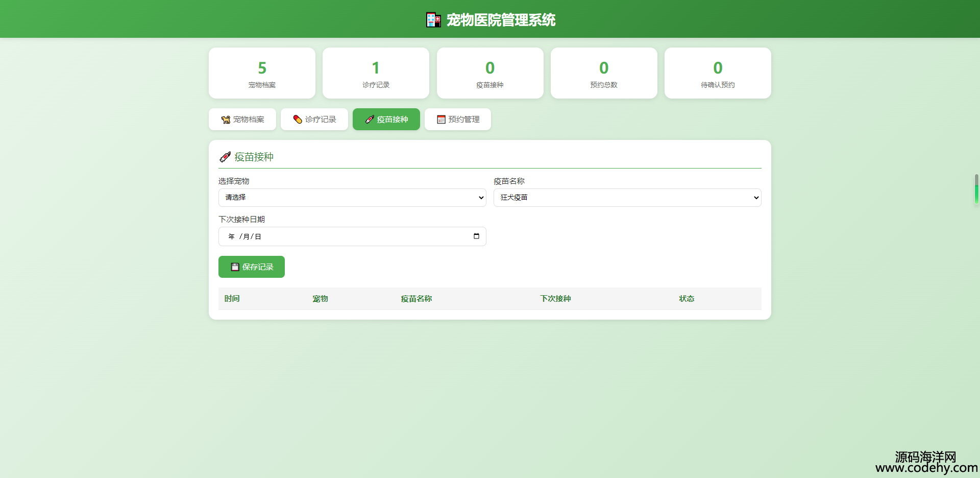Click the floppy disk icon on 保存记录
The width and height of the screenshot is (980, 478).
coord(235,267)
